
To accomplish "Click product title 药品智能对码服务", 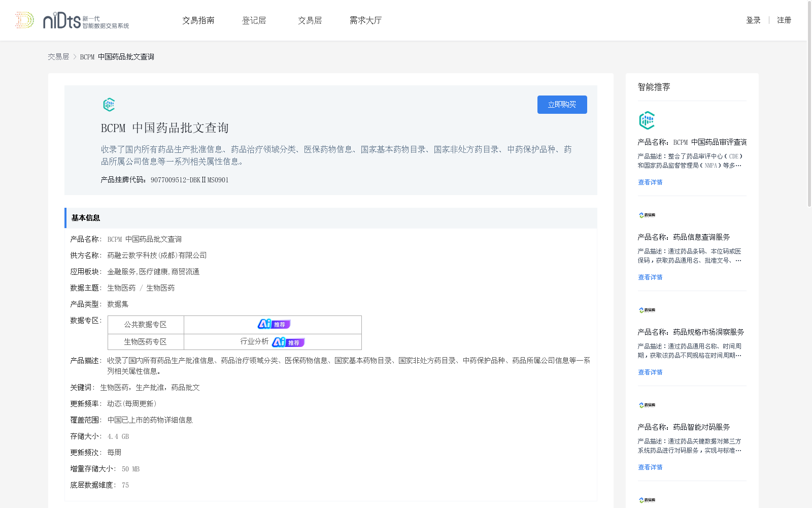I will (701, 427).
